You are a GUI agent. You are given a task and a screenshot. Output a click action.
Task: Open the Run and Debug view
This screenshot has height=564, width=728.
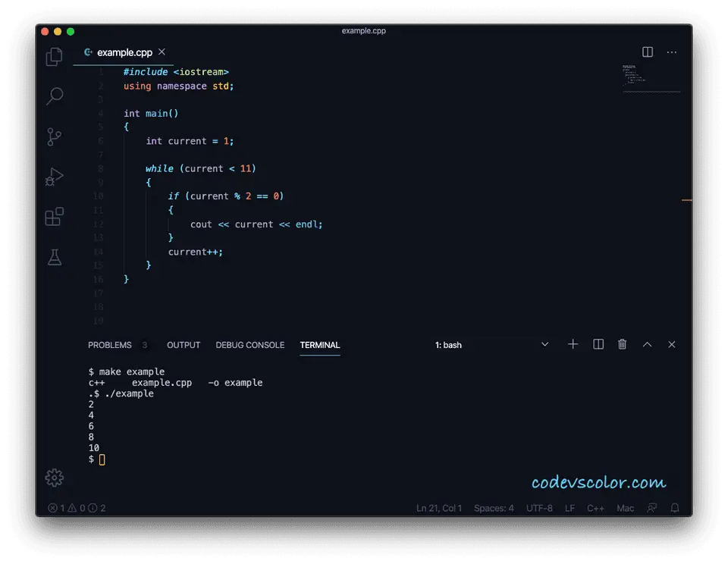coord(55,177)
